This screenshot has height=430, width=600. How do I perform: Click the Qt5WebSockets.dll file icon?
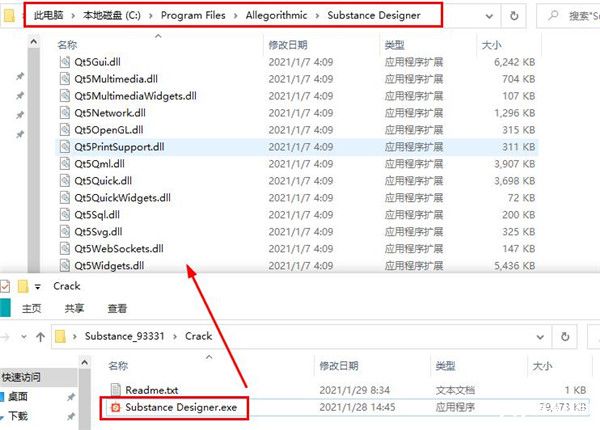click(65, 248)
